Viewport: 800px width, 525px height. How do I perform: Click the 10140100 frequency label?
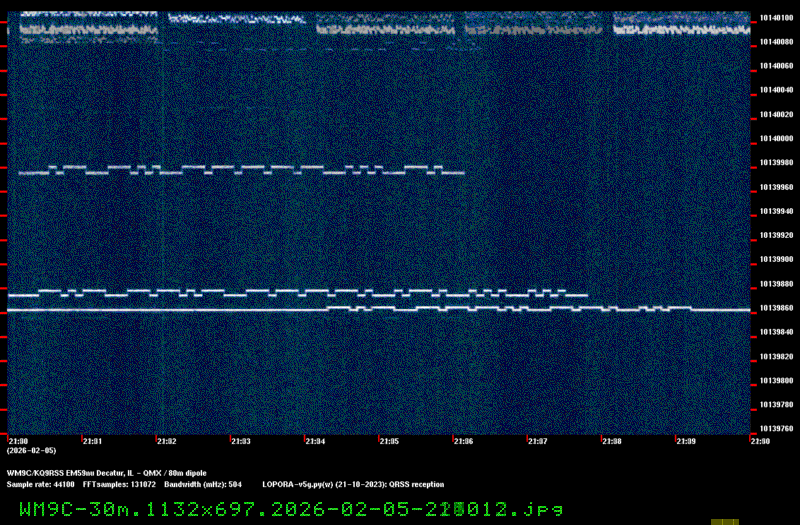776,18
